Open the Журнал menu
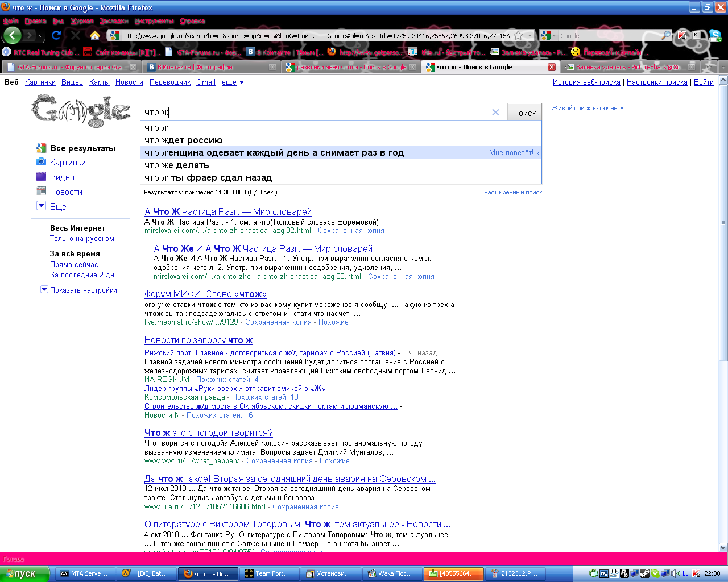The height and width of the screenshot is (582, 728). click(82, 21)
